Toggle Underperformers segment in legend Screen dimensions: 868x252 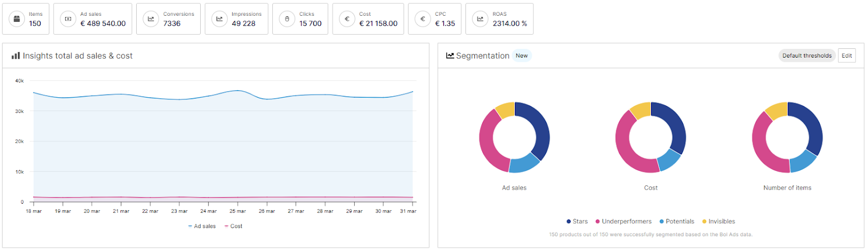coord(624,222)
